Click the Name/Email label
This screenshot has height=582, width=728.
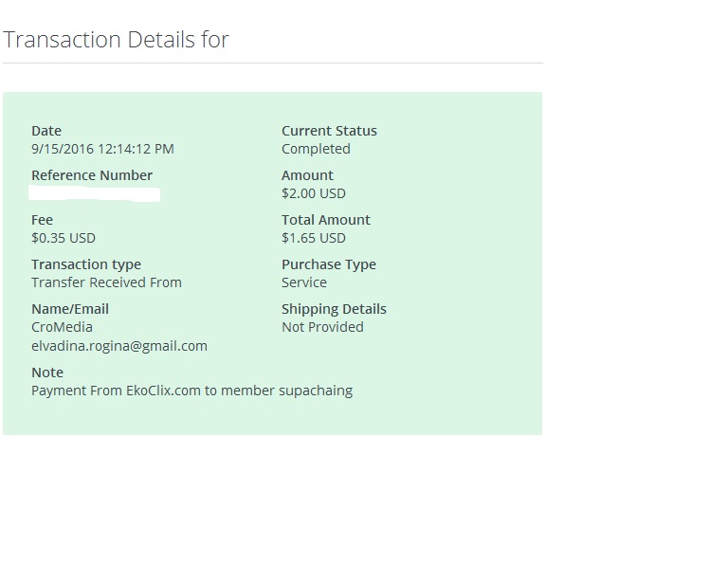click(70, 309)
